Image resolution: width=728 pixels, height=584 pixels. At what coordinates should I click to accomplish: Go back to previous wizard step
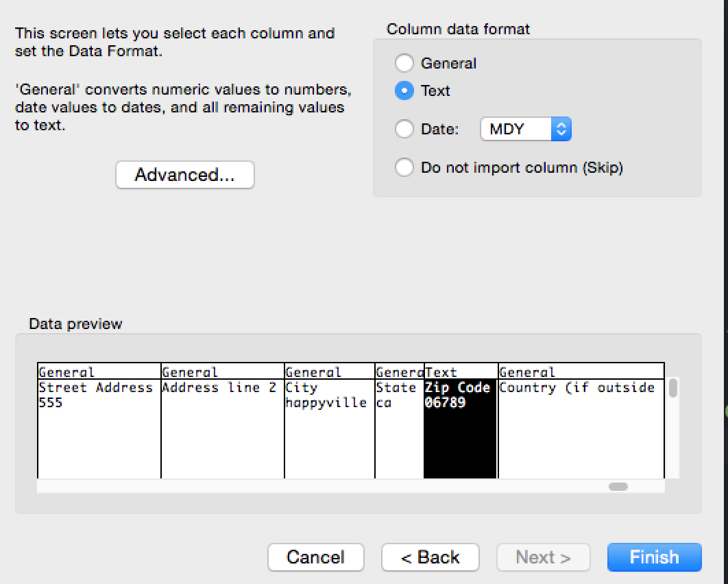coord(430,557)
